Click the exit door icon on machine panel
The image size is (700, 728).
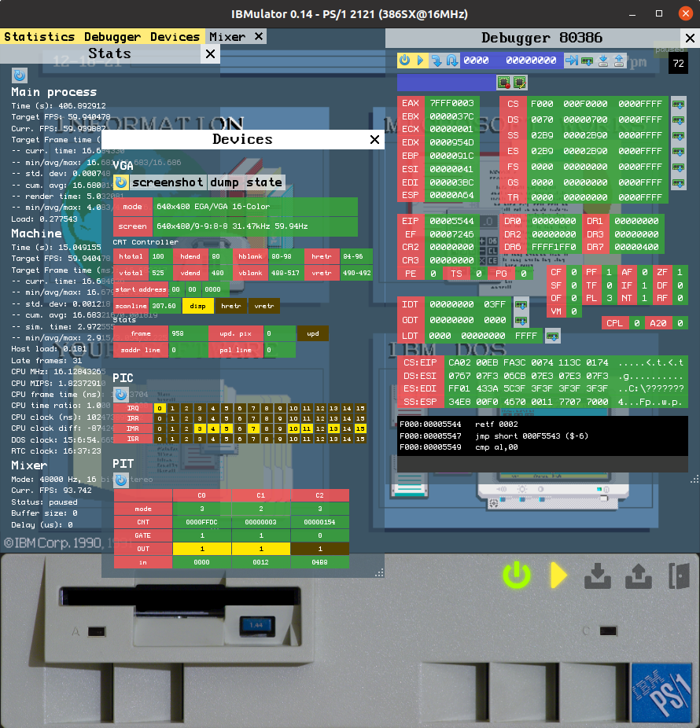click(679, 576)
